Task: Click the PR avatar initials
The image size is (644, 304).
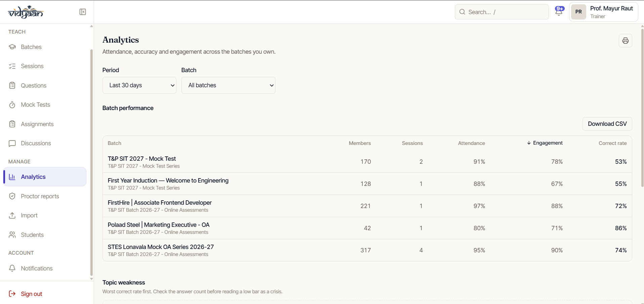Action: (578, 12)
